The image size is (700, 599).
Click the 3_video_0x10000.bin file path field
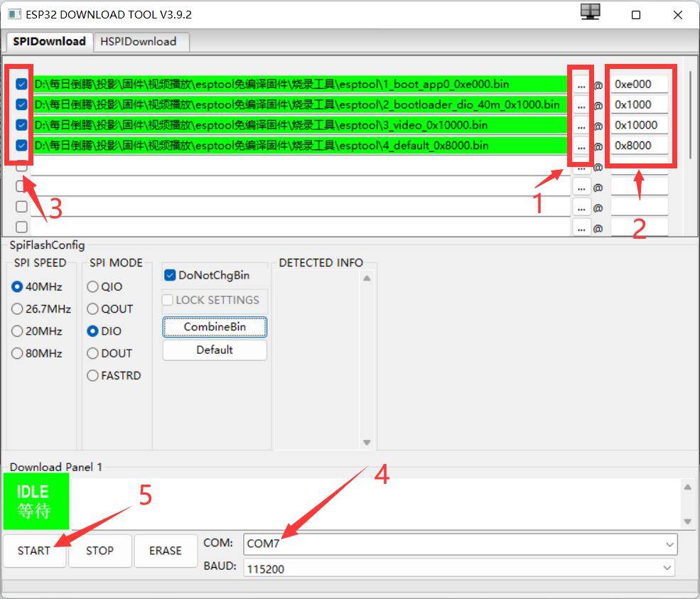pyautogui.click(x=300, y=125)
